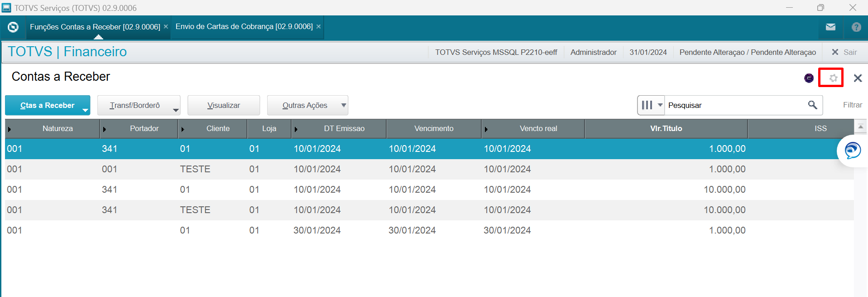The image size is (868, 297).
Task: Open the Outras Ações dropdown menu
Action: coord(343,105)
